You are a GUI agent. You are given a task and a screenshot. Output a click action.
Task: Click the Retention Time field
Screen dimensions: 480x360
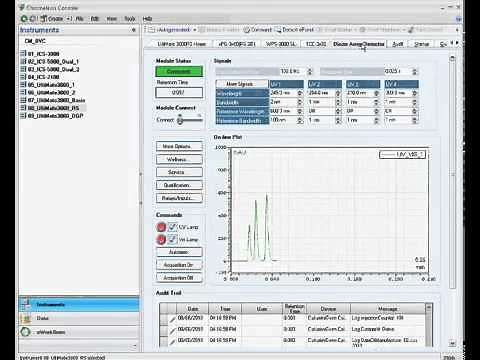179,92
